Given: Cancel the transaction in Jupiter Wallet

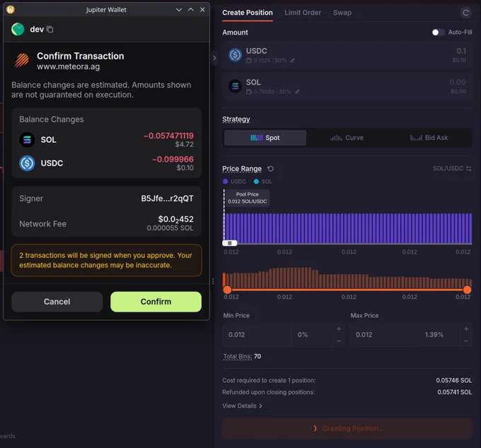Looking at the screenshot, I should click(57, 302).
